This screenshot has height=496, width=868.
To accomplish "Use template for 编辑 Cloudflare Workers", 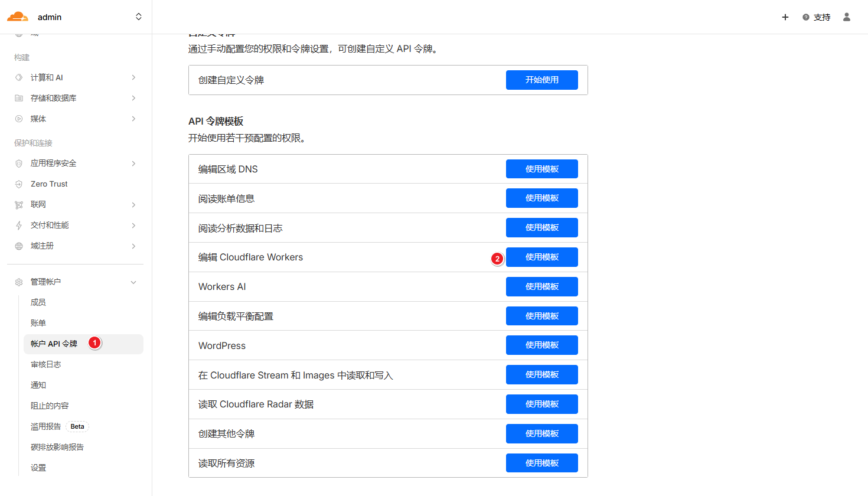I will pos(541,257).
